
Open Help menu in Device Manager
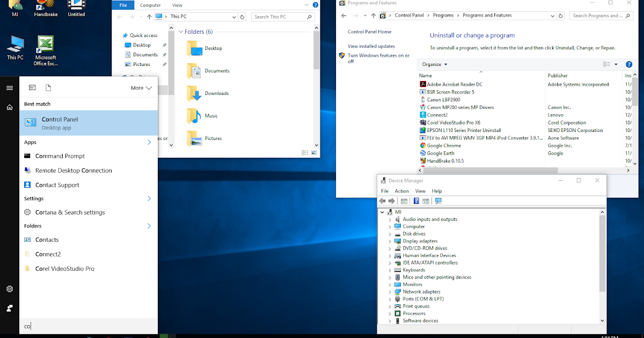click(437, 191)
